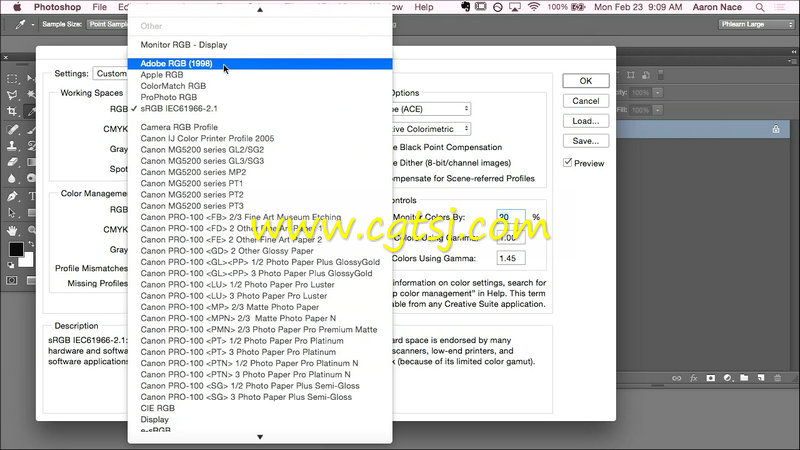Screen dimensions: 800x450
Task: Toggle Quick Mask mode
Action: [12, 280]
